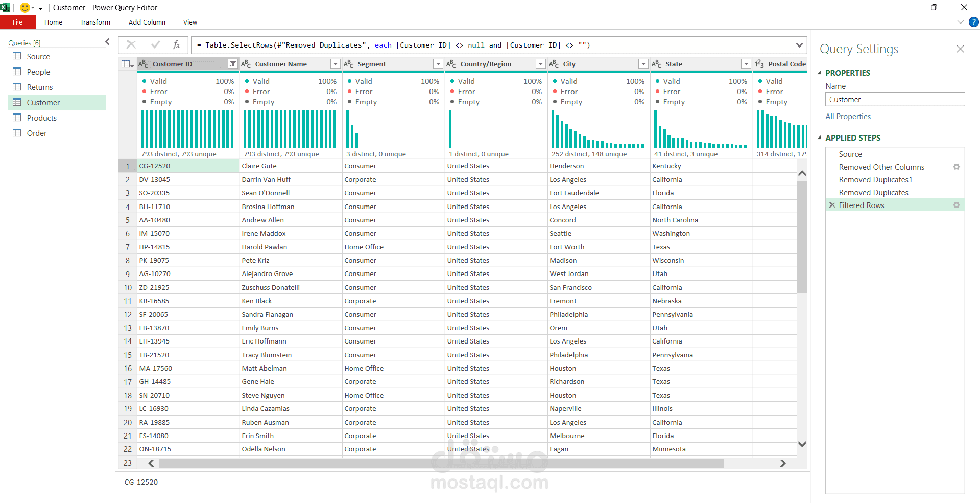Click the horizontal scrollbar thumb
Image resolution: width=980 pixels, height=503 pixels.
point(441,463)
